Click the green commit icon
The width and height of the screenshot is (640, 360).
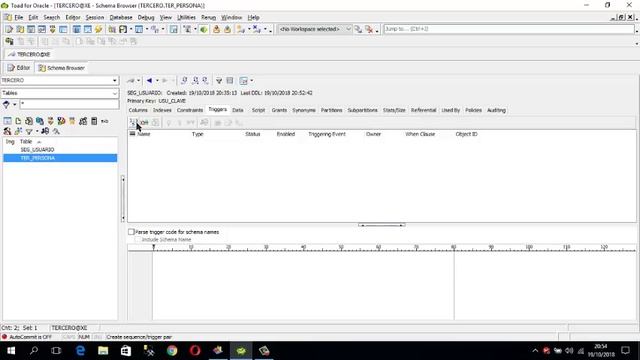[203, 29]
